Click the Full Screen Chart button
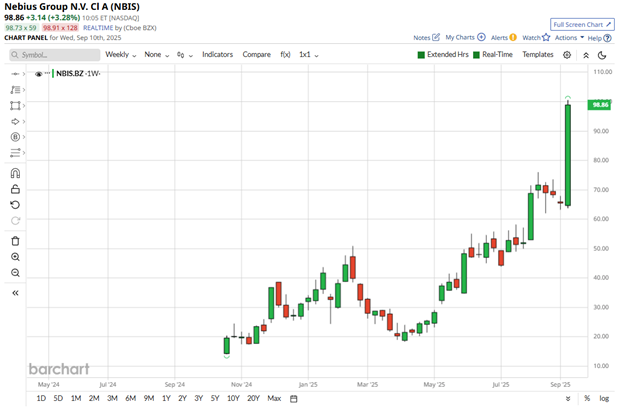 pos(584,23)
